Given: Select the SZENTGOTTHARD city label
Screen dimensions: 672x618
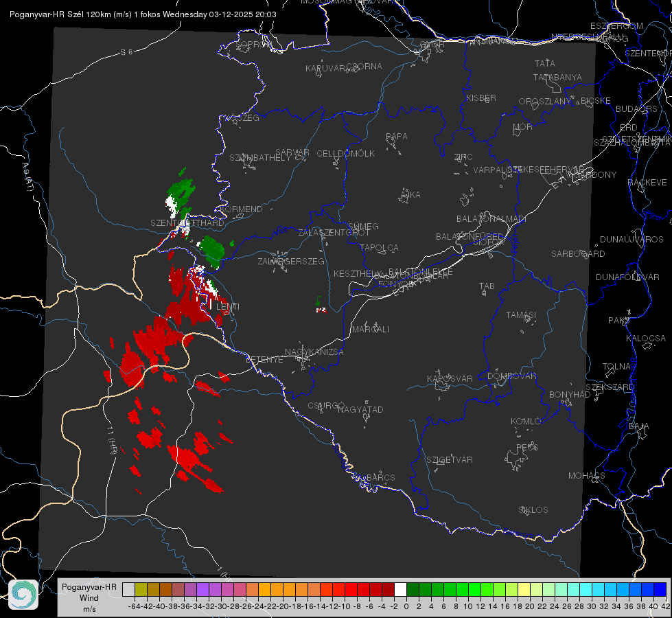Looking at the screenshot, I should 187,222.
